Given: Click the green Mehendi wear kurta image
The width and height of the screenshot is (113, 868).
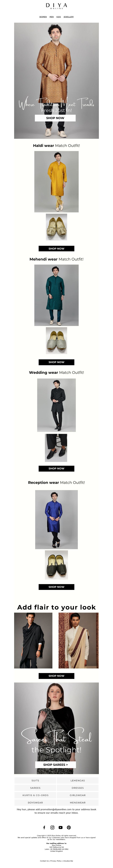Looking at the screenshot, I should [56, 295].
